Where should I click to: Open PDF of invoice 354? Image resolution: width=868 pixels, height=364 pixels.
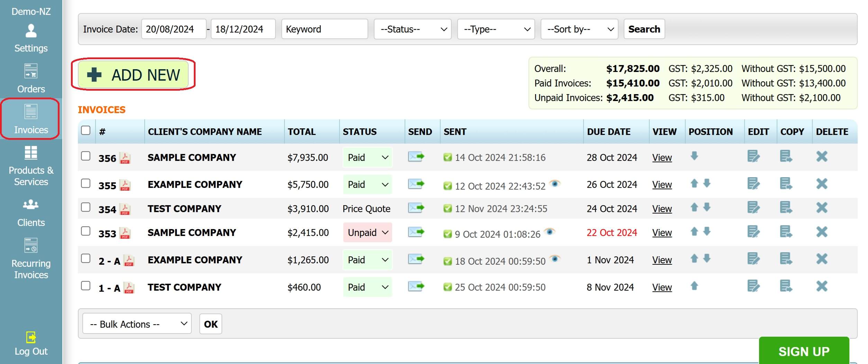pos(125,209)
